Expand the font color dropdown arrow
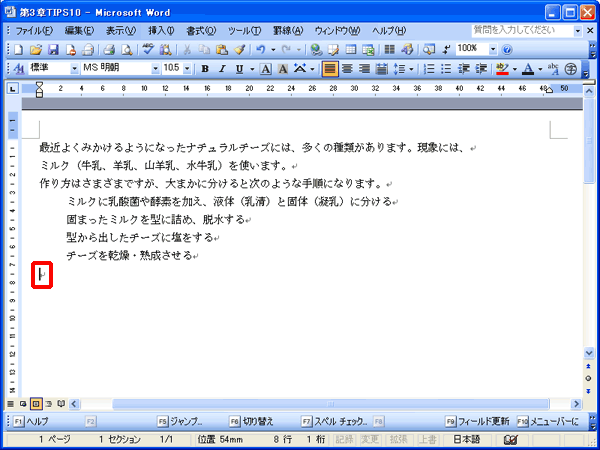 [540, 69]
